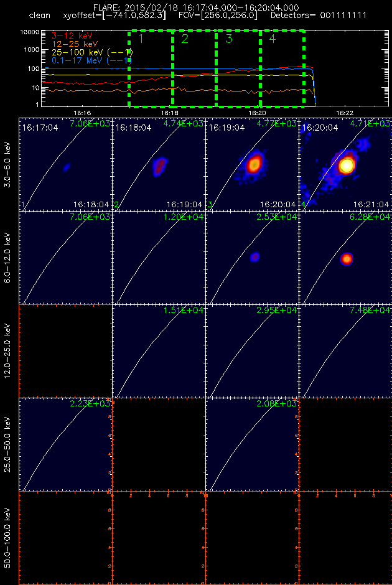Open the 12.0-25.0 keV panel labeled 1.51E+04
The image size is (392, 585).
tap(159, 351)
